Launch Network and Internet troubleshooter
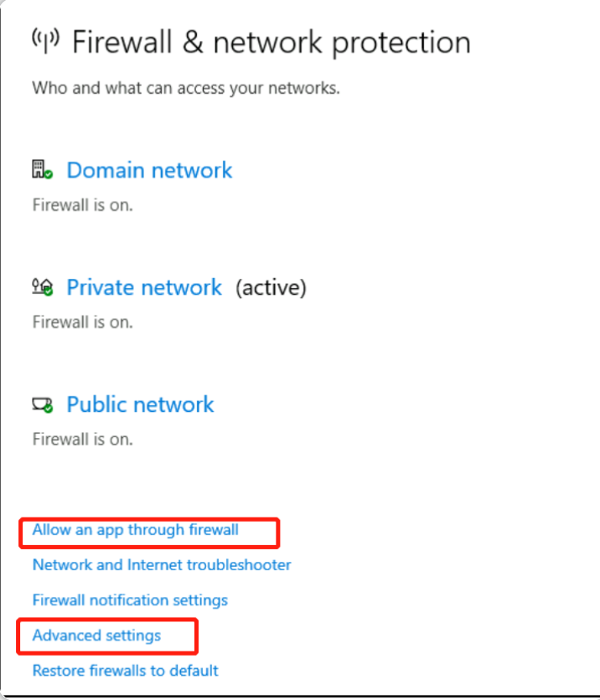Screen dimensions: 600x700 [162, 564]
